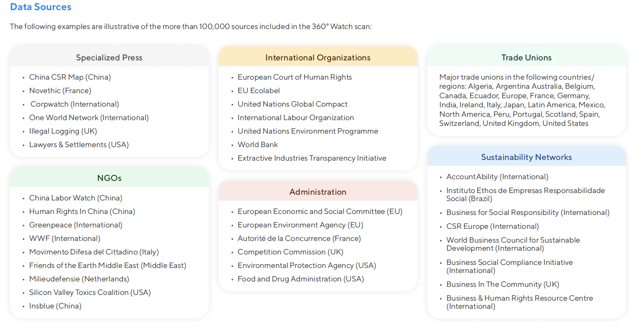Click Silicon Valley Toxics Coalition (USA)

pos(90,293)
